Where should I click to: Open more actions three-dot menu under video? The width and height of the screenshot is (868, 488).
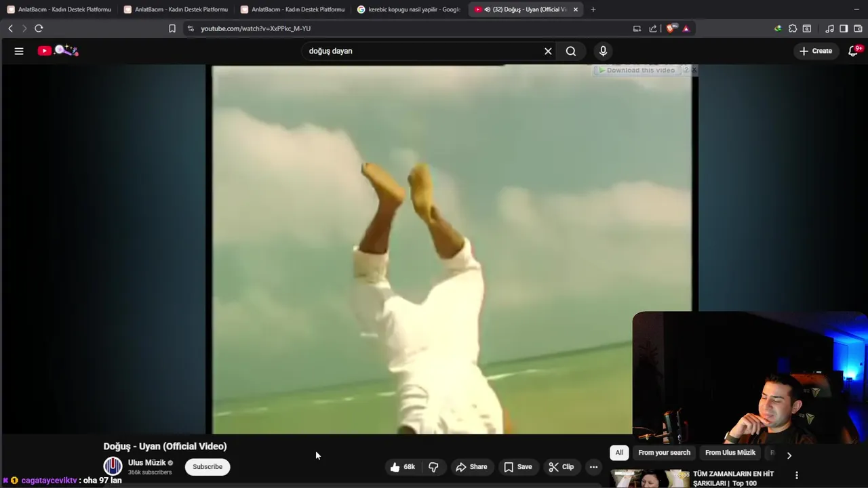(x=593, y=466)
